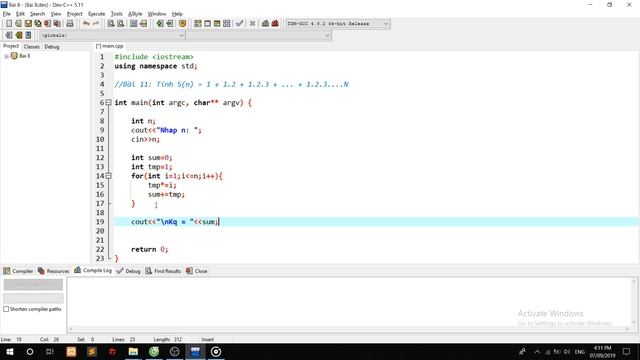Open the Find Results bottom tab

click(163, 271)
